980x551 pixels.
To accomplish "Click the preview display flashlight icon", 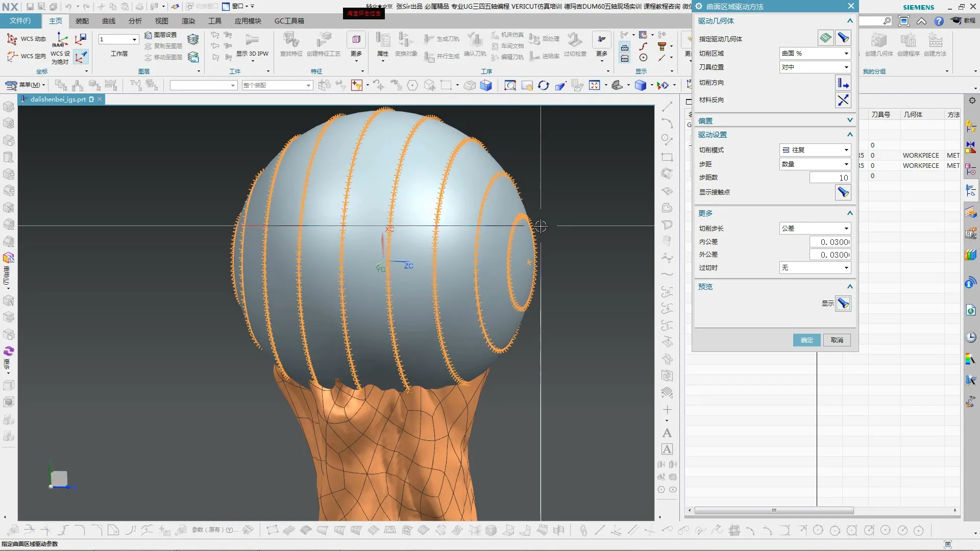I will tap(843, 304).
